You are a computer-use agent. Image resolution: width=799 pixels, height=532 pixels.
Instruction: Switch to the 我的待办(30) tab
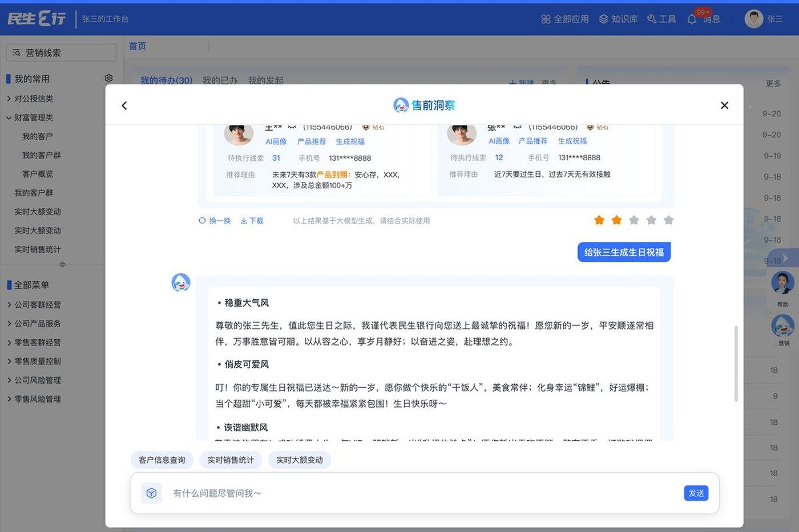(x=166, y=80)
